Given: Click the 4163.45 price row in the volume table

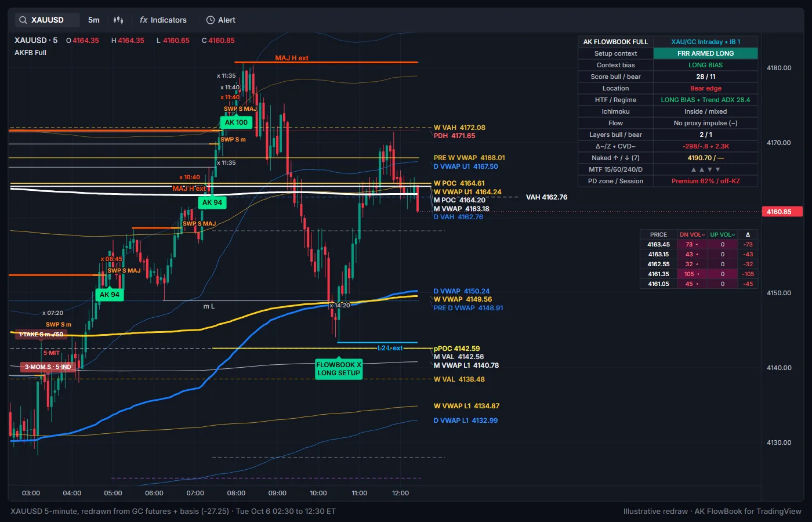Looking at the screenshot, I should (699, 245).
